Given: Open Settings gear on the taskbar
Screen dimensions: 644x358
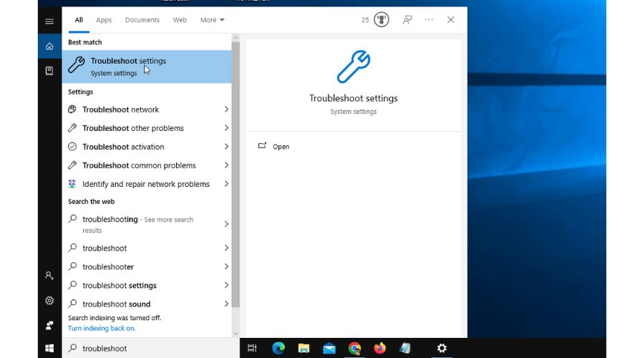Looking at the screenshot, I should tap(441, 348).
